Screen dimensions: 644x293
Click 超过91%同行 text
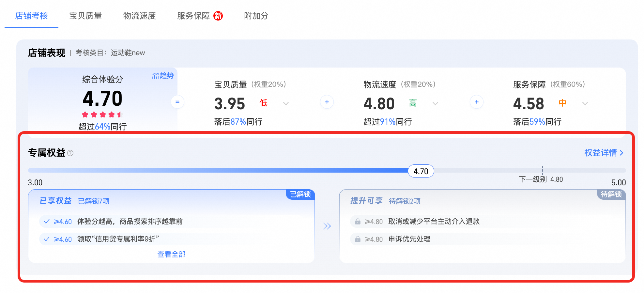[388, 122]
